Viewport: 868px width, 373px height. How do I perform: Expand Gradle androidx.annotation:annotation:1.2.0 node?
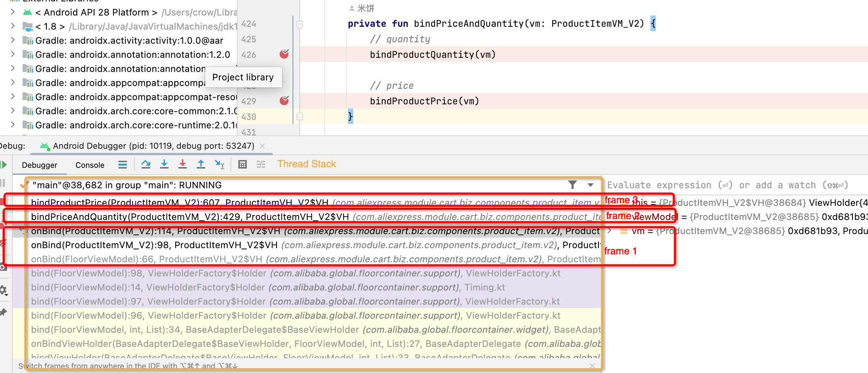point(13,54)
